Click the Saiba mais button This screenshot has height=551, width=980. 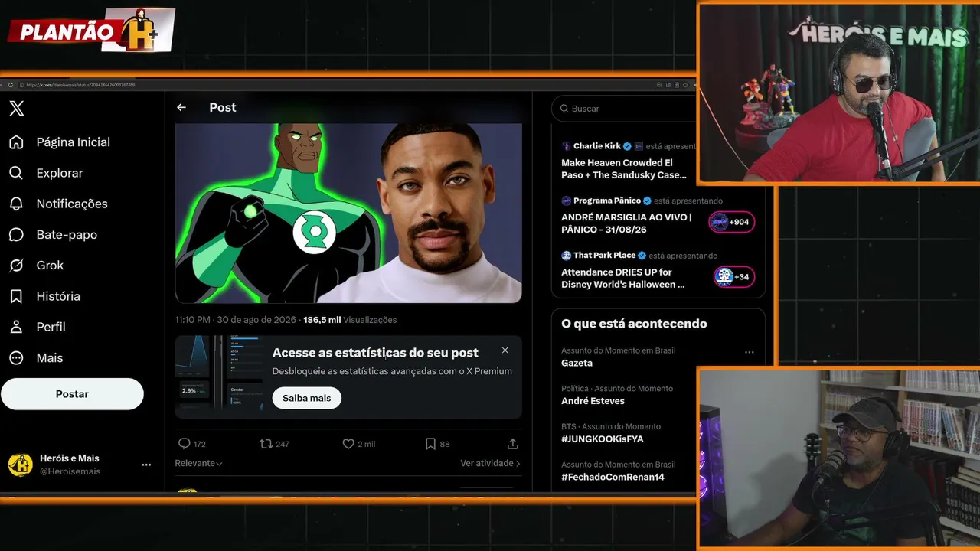coord(307,398)
